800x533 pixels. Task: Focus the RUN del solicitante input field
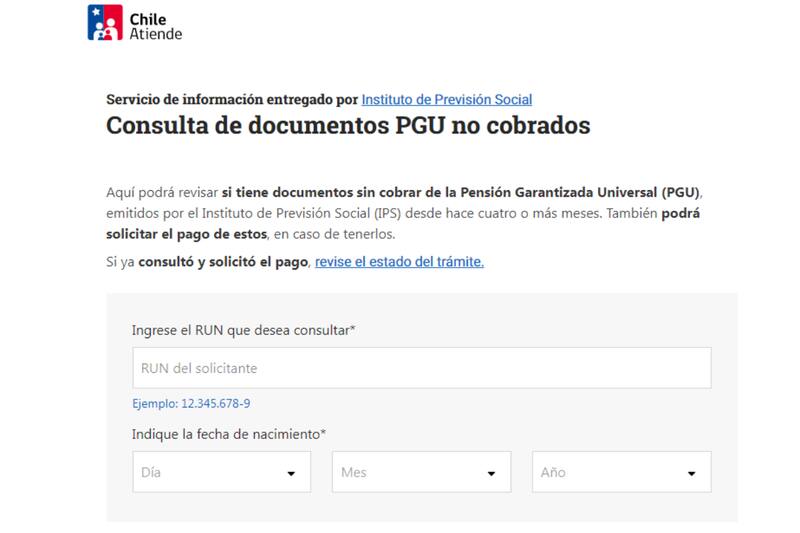pyautogui.click(x=421, y=368)
